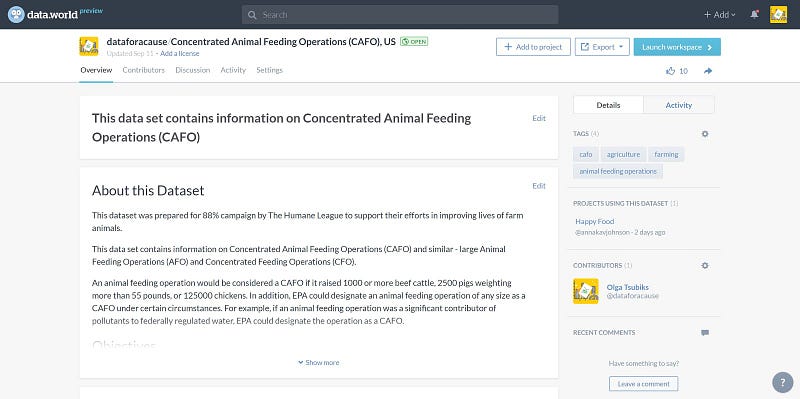
Task: Open the tags settings gear
Action: 705,134
